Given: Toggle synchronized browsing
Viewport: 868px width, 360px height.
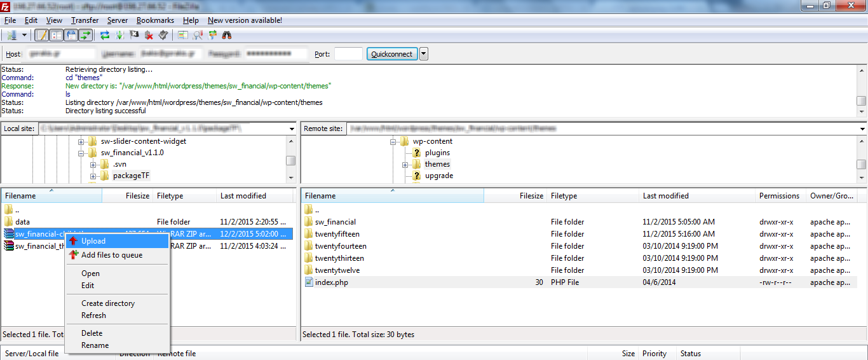Looking at the screenshot, I should (212, 35).
